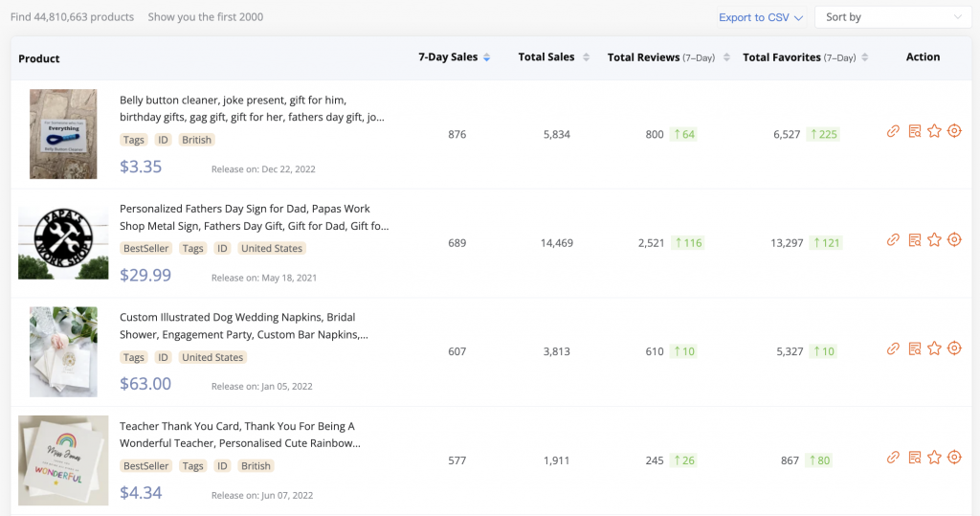980x516 pixels.
Task: Click link icon for Dog Wedding Napkins
Action: (893, 348)
